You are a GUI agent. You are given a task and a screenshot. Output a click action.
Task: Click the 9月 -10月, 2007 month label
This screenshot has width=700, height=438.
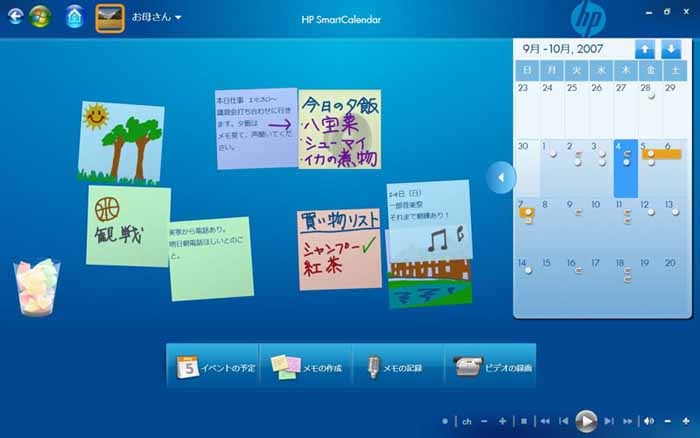coord(562,49)
